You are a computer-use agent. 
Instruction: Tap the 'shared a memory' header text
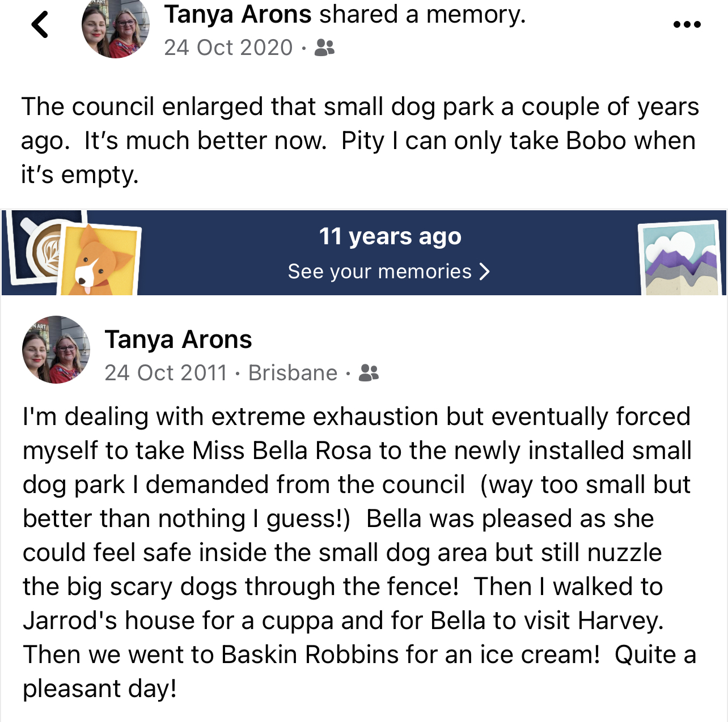click(x=422, y=14)
